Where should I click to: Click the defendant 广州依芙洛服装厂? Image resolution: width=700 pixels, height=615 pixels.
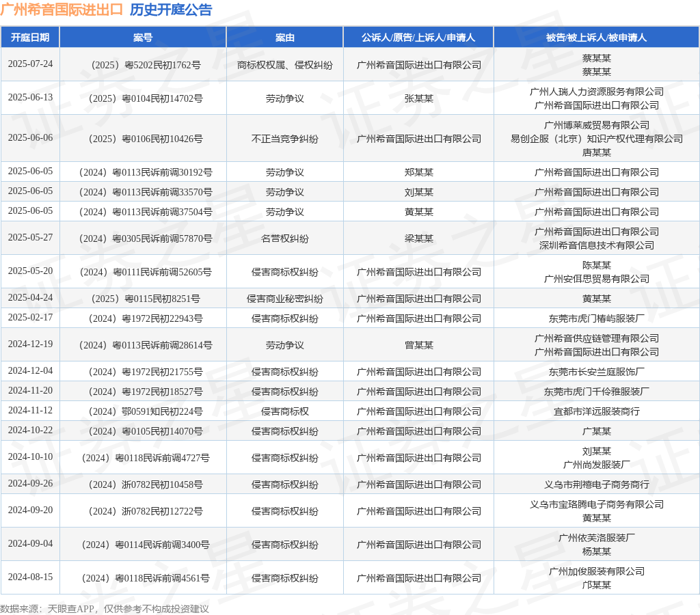coord(596,538)
